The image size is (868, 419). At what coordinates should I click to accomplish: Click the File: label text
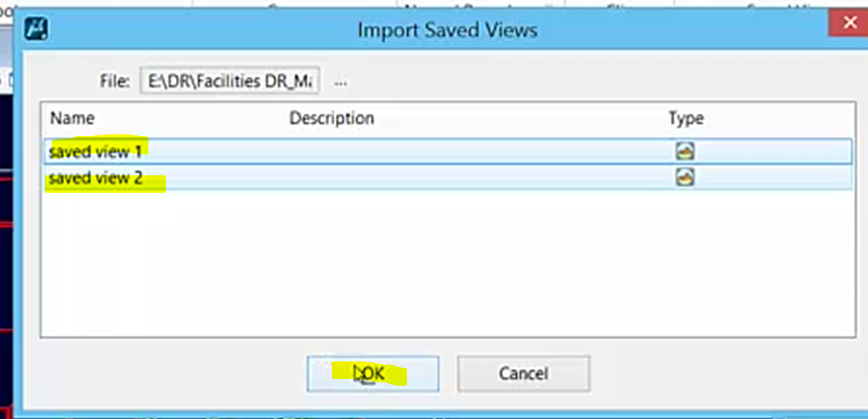coord(115,82)
